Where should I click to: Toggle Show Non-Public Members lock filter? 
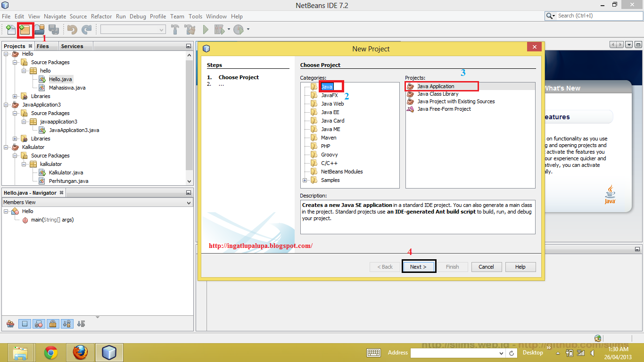[53, 324]
